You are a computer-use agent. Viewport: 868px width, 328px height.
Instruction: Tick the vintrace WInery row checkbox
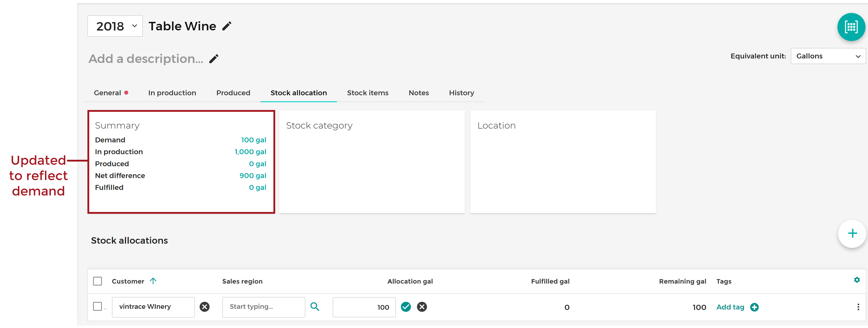[97, 306]
